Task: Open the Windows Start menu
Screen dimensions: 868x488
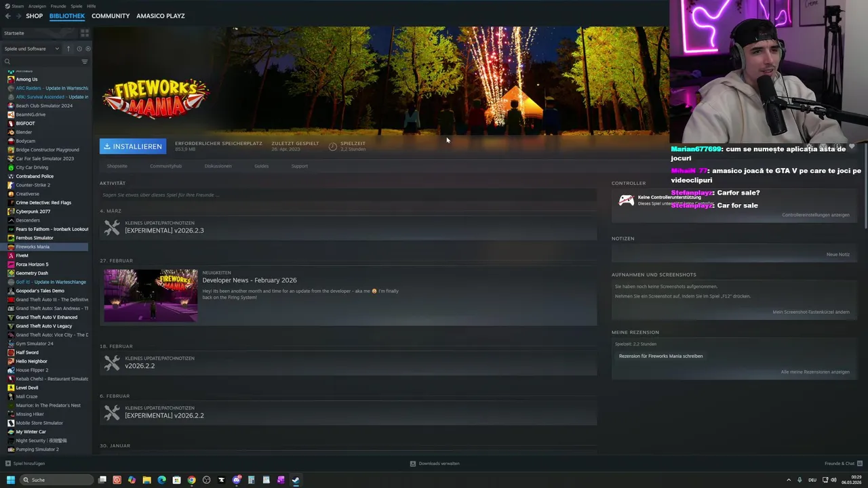Action: (x=10, y=480)
